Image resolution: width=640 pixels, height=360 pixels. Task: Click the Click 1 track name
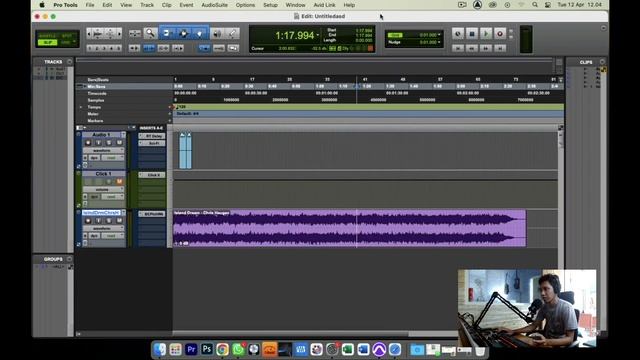[103, 174]
